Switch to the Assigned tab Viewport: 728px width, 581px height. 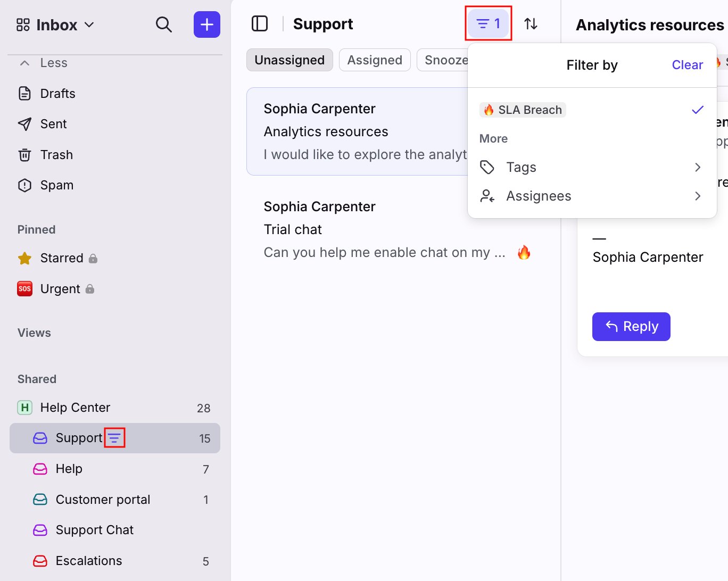(375, 60)
